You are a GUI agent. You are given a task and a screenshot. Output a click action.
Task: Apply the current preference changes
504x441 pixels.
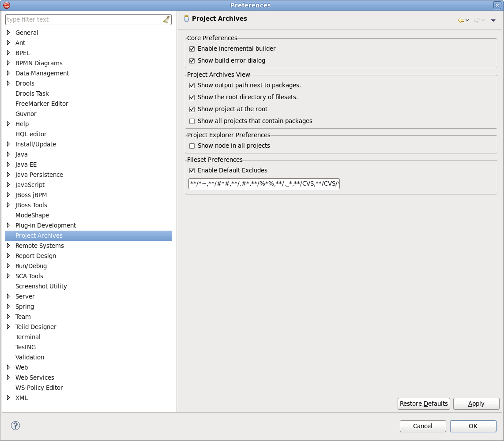click(x=476, y=404)
